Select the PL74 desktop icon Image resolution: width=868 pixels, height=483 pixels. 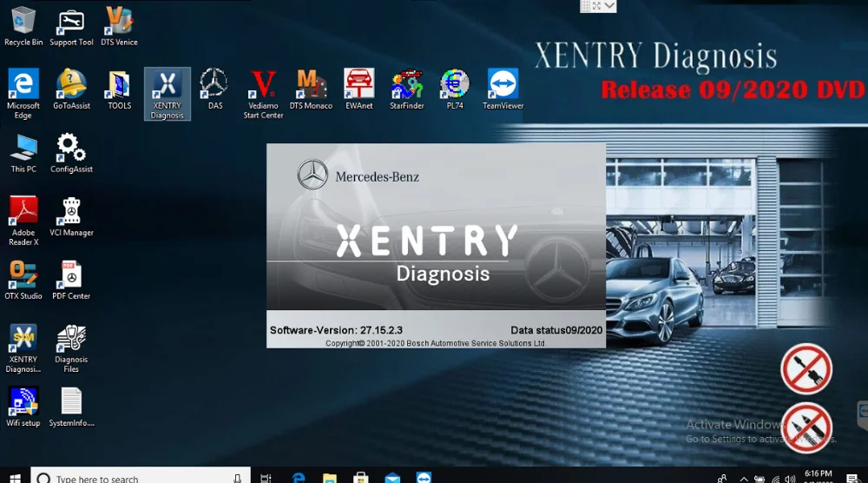[x=455, y=89]
